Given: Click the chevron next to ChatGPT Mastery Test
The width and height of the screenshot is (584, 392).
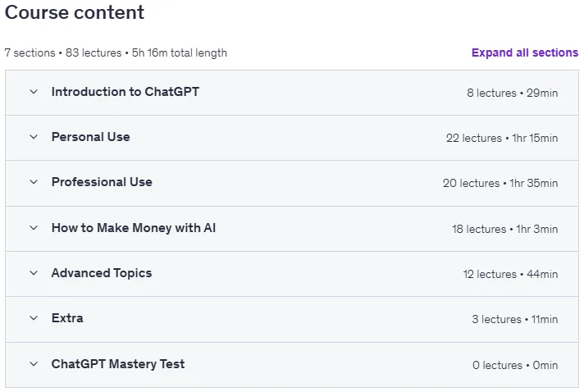Looking at the screenshot, I should click(x=34, y=364).
